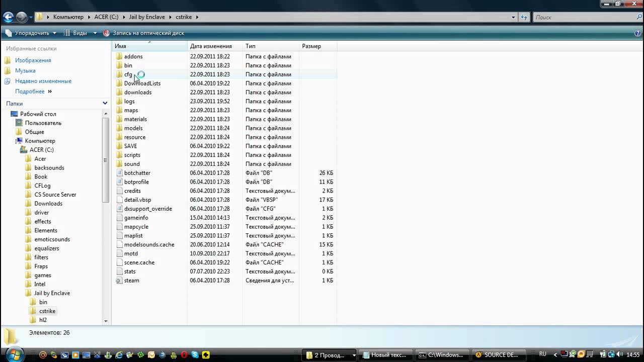Click the refresh icon next to address bar
The width and height of the screenshot is (644, 362).
pos(524,17)
